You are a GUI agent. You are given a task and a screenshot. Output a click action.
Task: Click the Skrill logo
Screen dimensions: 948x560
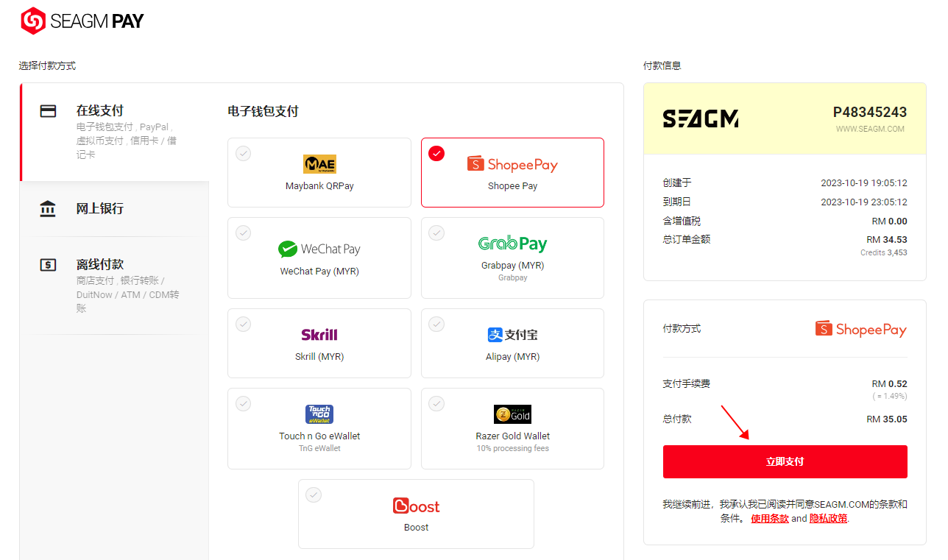tap(319, 335)
